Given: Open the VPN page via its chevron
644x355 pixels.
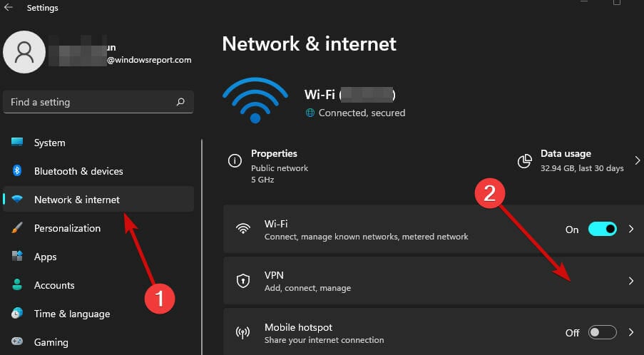Looking at the screenshot, I should point(631,281).
